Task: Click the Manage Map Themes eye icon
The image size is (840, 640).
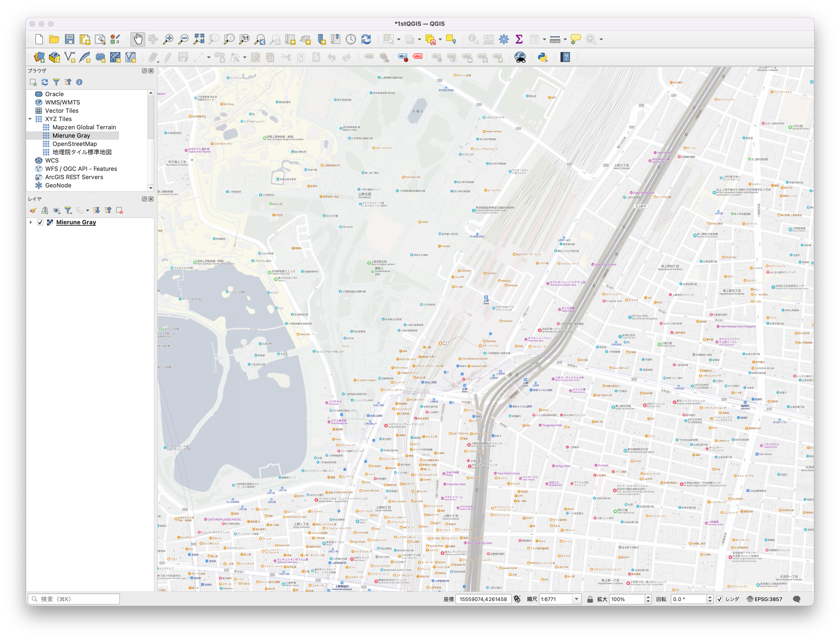Action: [x=57, y=210]
